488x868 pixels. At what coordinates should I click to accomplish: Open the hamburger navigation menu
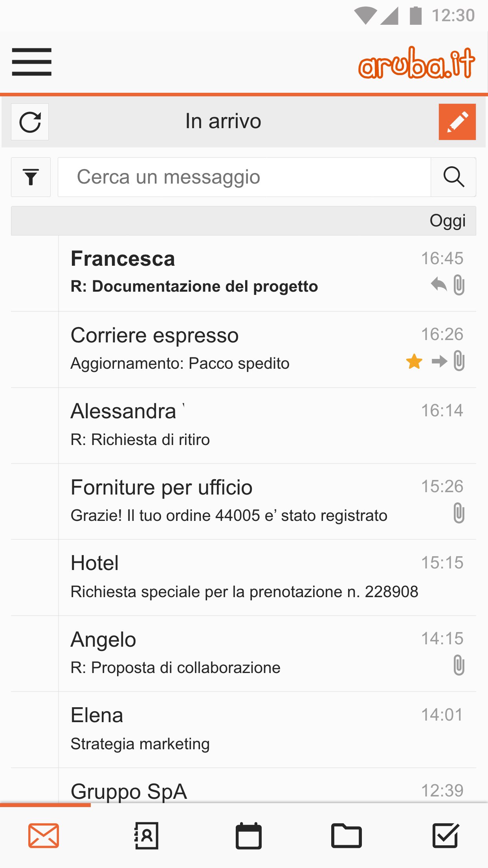(x=31, y=62)
